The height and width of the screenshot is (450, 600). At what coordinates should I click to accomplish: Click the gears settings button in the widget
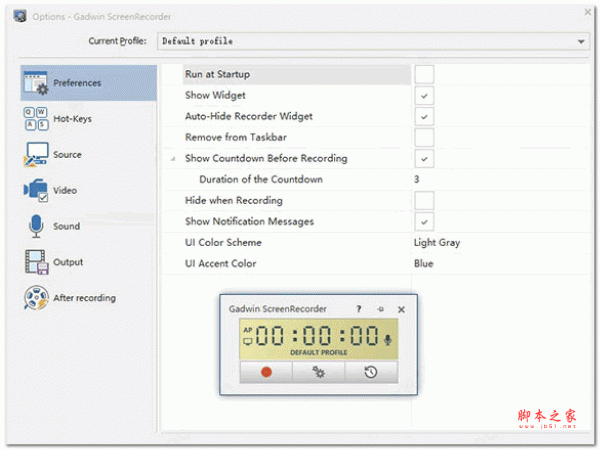pos(318,372)
